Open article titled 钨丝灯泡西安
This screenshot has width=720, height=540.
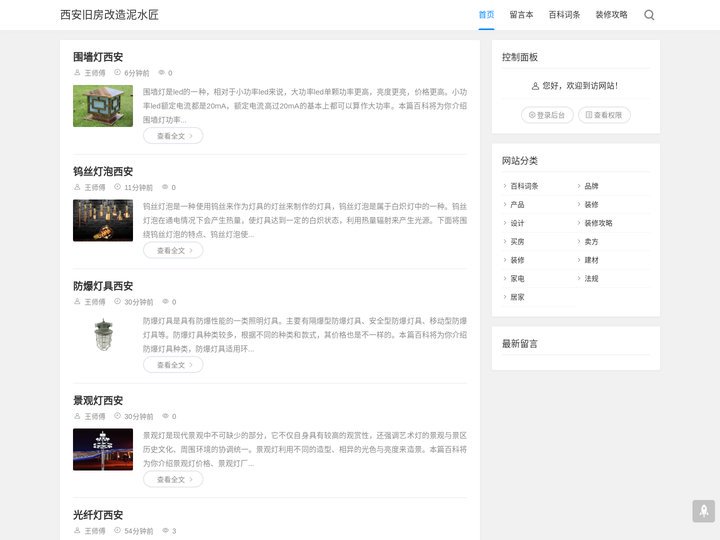(x=103, y=171)
